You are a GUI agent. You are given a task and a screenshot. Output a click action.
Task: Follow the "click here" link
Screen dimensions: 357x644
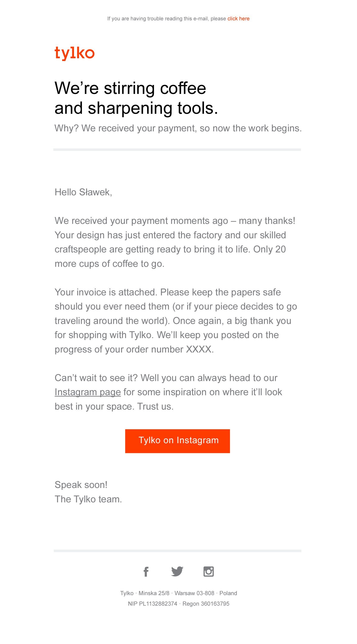(x=238, y=19)
